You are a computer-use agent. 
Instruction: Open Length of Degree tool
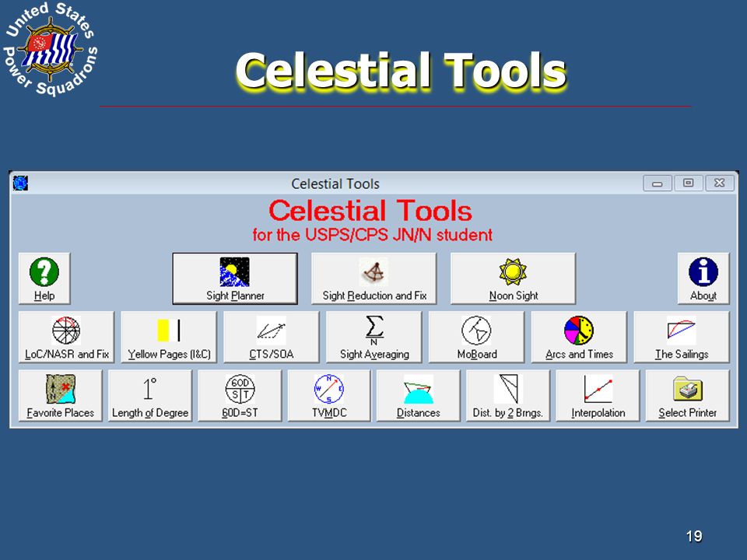tap(150, 395)
